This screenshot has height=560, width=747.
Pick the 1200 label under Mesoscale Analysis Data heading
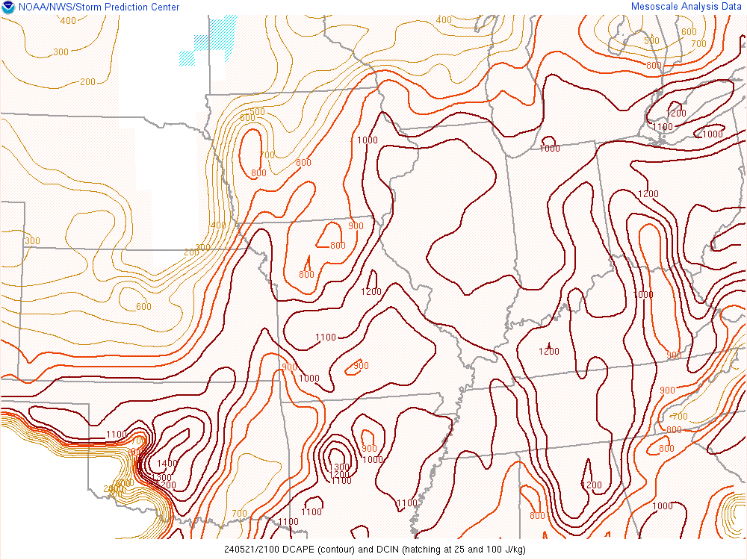tap(675, 113)
